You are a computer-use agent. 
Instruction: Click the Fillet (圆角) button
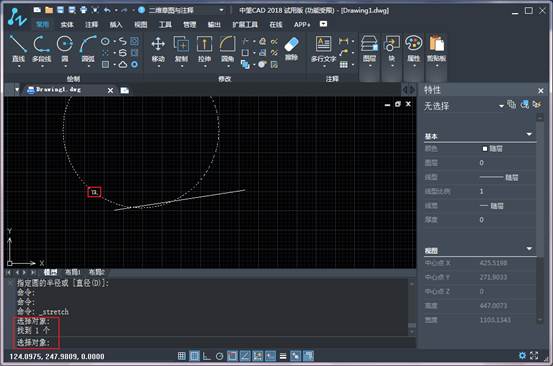click(227, 49)
